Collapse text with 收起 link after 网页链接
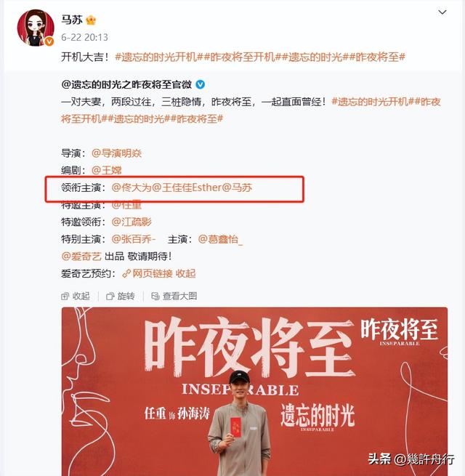Screen dimensions: 465x476 185,274
